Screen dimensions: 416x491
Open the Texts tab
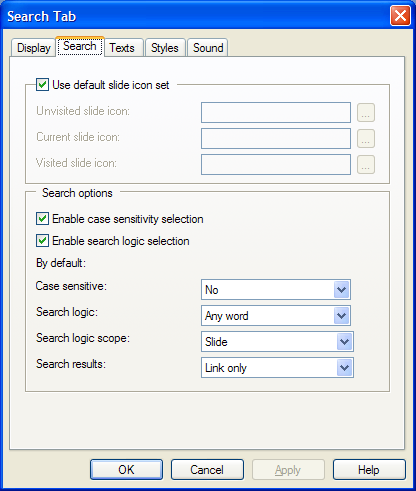pyautogui.click(x=122, y=48)
